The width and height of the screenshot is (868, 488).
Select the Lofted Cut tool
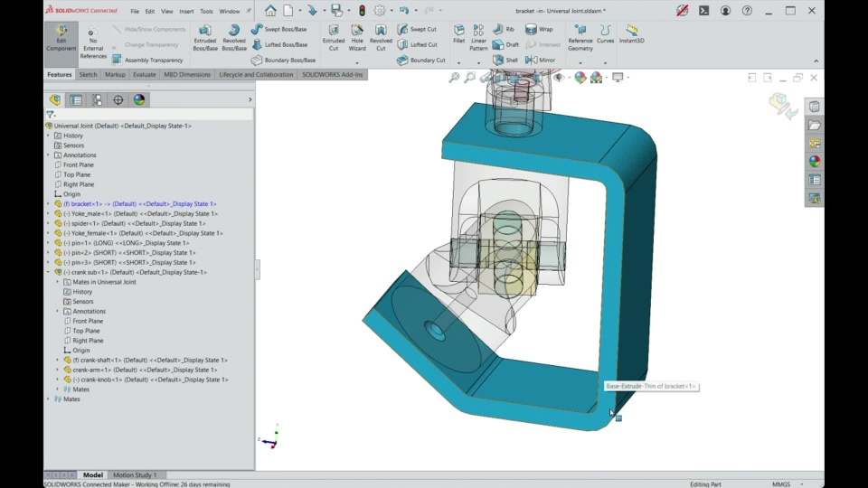click(x=418, y=44)
